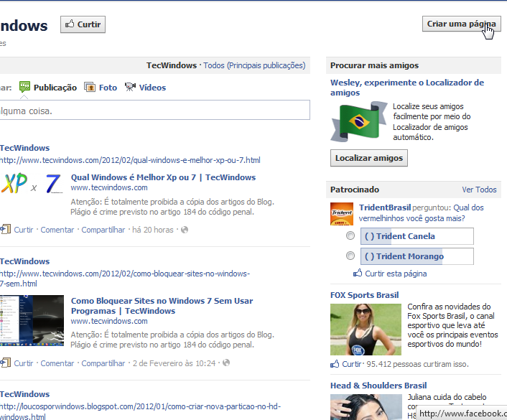Open the FOX Sports Brasil ad image

click(355, 329)
